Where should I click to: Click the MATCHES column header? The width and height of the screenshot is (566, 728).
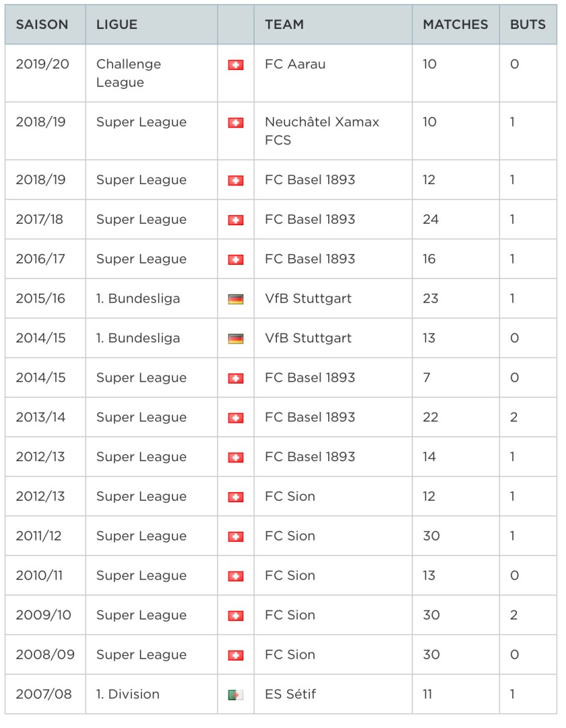(455, 25)
